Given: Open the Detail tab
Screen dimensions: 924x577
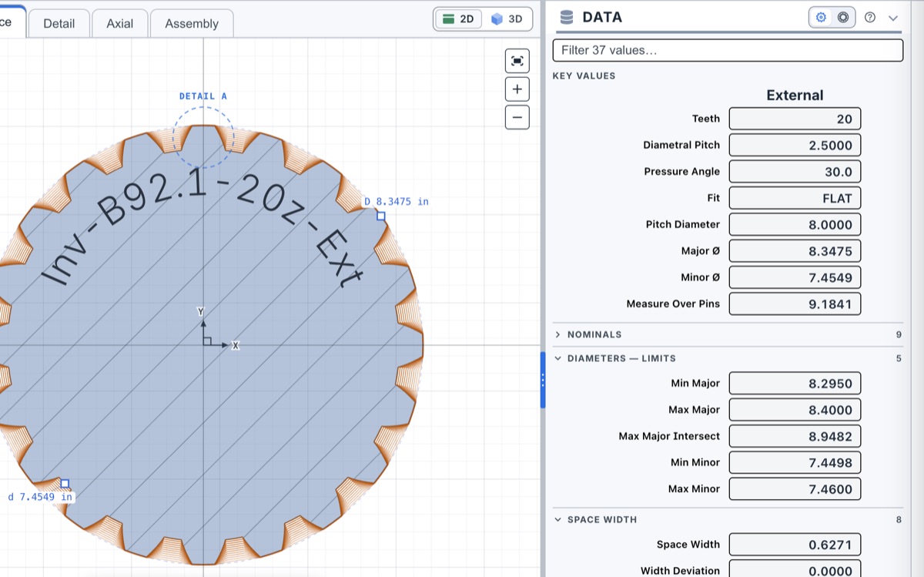Looking at the screenshot, I should (59, 23).
